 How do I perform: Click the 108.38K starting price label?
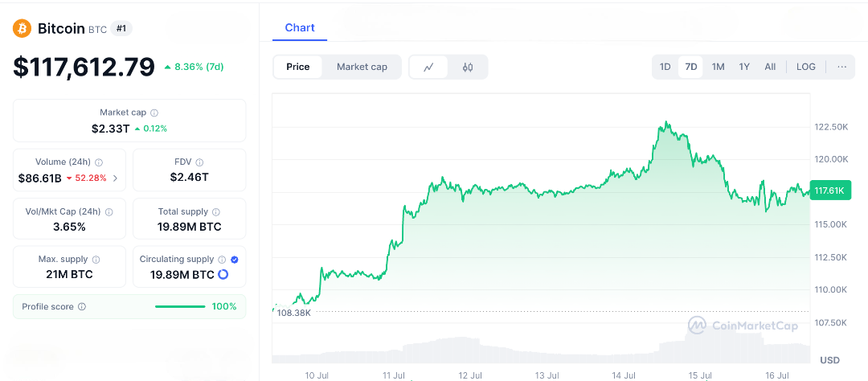(x=294, y=313)
